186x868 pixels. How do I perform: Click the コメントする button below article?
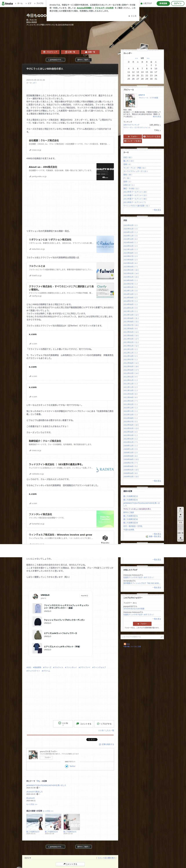point(83,723)
